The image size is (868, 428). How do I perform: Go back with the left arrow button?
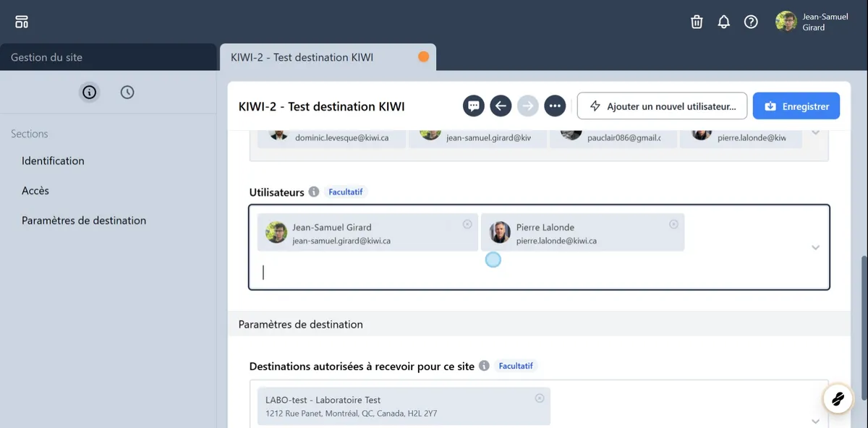501,106
